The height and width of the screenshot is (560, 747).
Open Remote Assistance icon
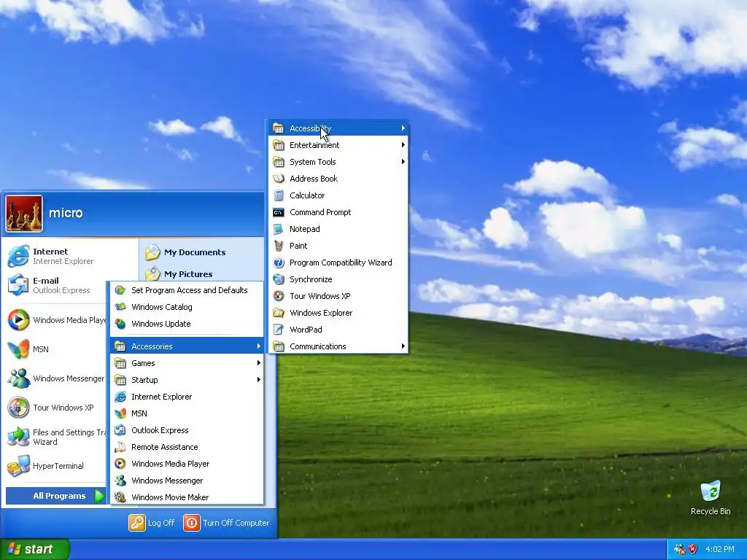[x=120, y=447]
